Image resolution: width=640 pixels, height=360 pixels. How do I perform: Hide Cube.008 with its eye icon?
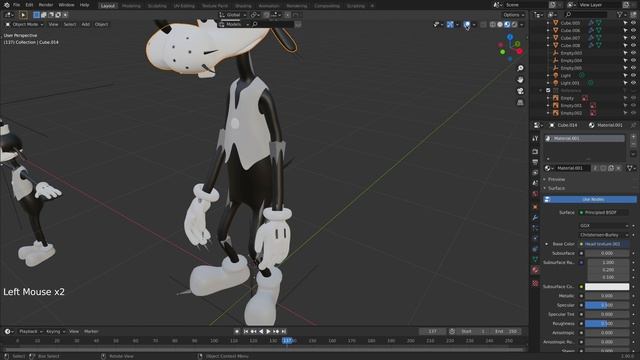point(633,45)
